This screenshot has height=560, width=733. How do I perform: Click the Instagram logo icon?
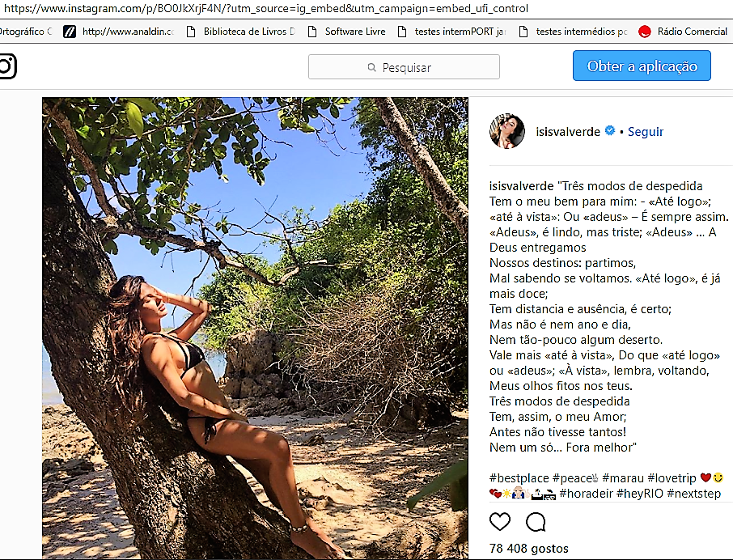(x=6, y=66)
